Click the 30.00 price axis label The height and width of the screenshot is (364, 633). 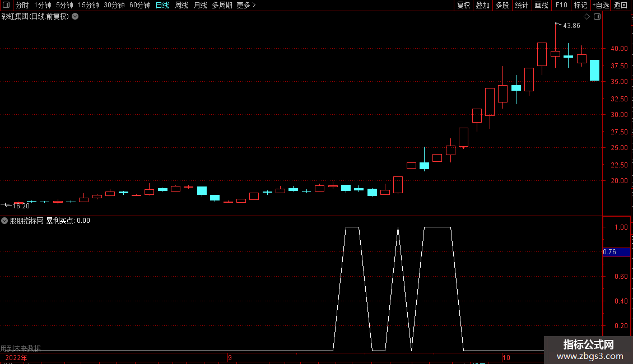[619, 115]
